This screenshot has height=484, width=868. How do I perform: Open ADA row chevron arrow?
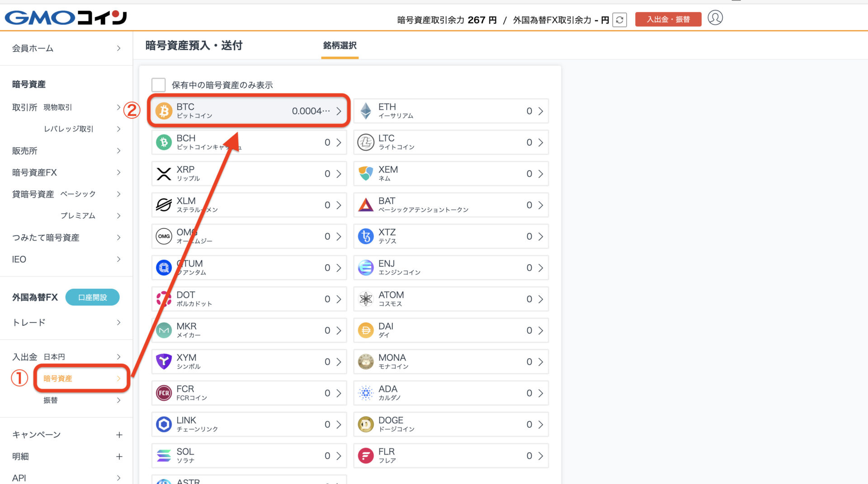pyautogui.click(x=541, y=393)
